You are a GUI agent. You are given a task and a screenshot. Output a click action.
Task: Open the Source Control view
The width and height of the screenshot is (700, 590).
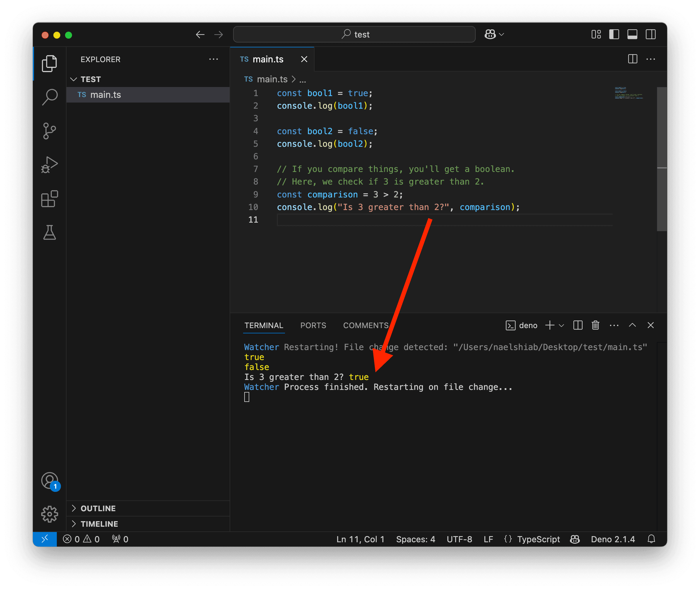tap(49, 131)
